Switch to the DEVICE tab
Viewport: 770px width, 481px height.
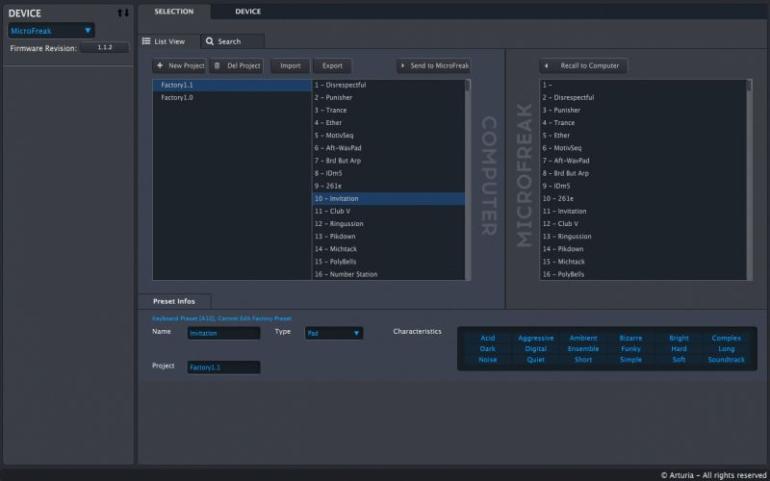(x=248, y=11)
